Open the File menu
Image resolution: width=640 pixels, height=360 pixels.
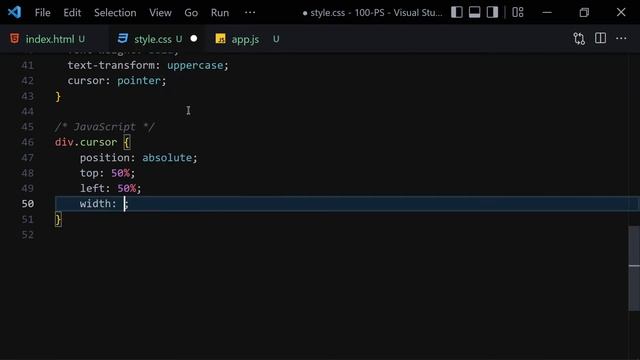click(42, 13)
